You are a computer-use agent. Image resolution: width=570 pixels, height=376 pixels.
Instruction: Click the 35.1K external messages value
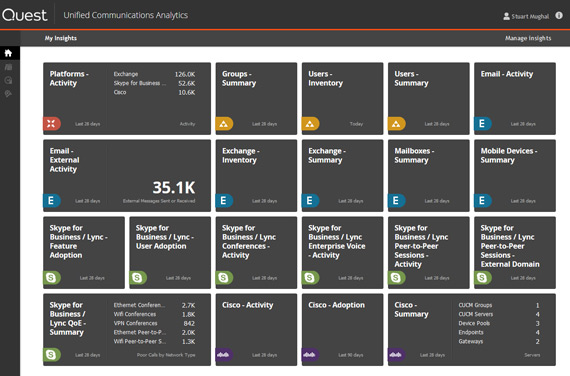tap(174, 188)
